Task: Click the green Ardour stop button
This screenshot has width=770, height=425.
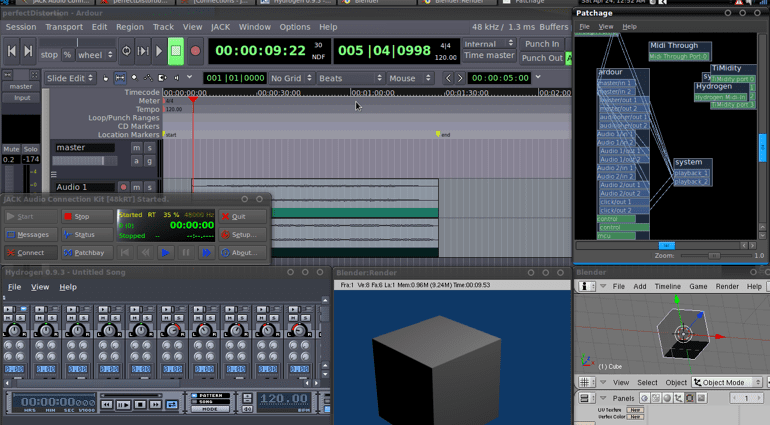Action: [176, 51]
